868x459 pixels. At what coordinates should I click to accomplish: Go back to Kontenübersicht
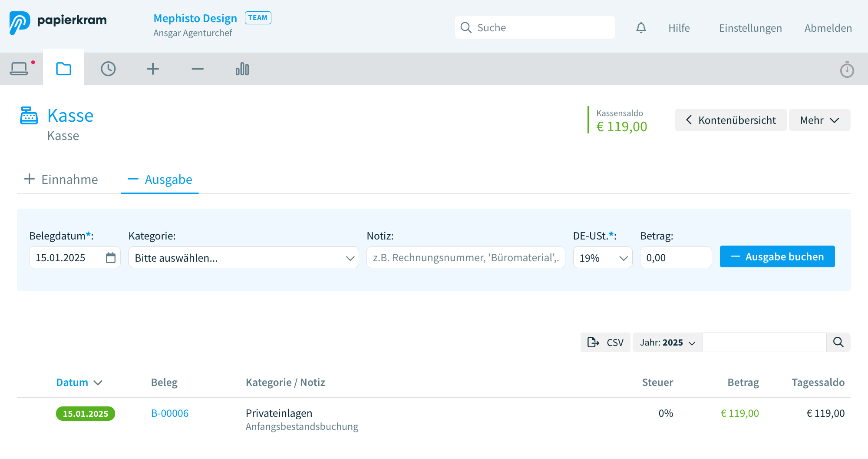click(x=730, y=120)
